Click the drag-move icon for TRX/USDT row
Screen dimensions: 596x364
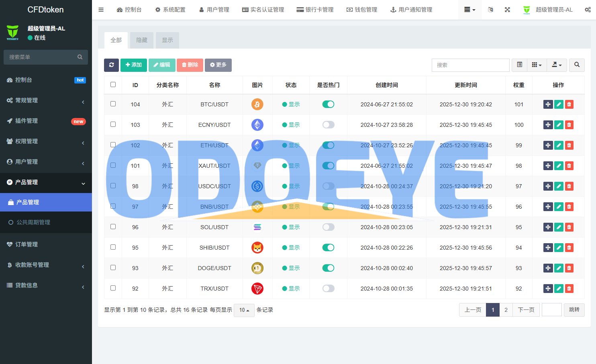(x=548, y=289)
